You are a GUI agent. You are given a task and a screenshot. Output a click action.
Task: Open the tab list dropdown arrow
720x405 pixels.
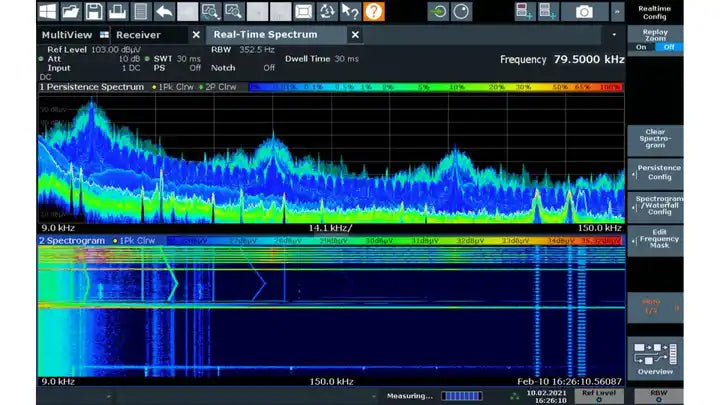614,35
